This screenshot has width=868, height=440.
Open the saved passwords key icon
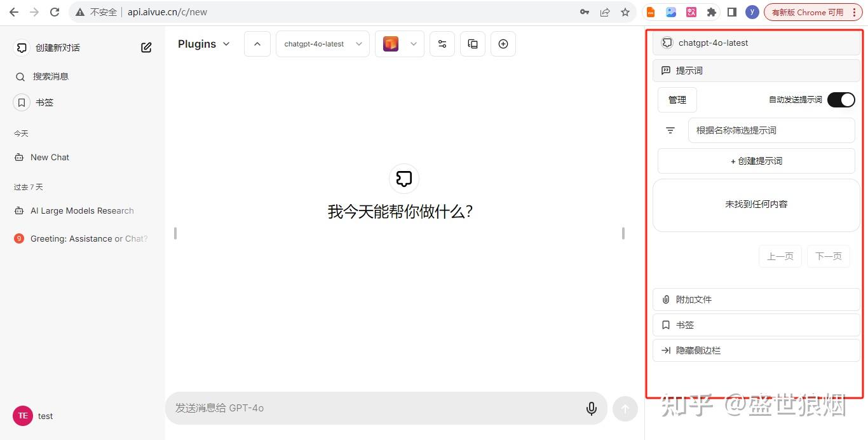click(x=584, y=12)
